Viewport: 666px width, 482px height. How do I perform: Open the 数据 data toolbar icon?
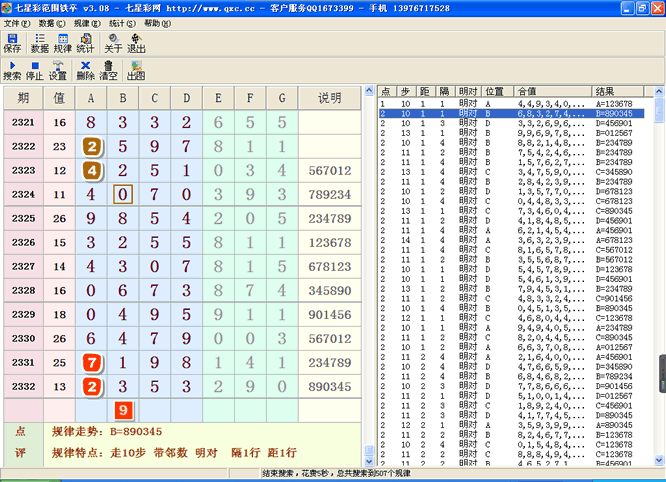[x=40, y=43]
